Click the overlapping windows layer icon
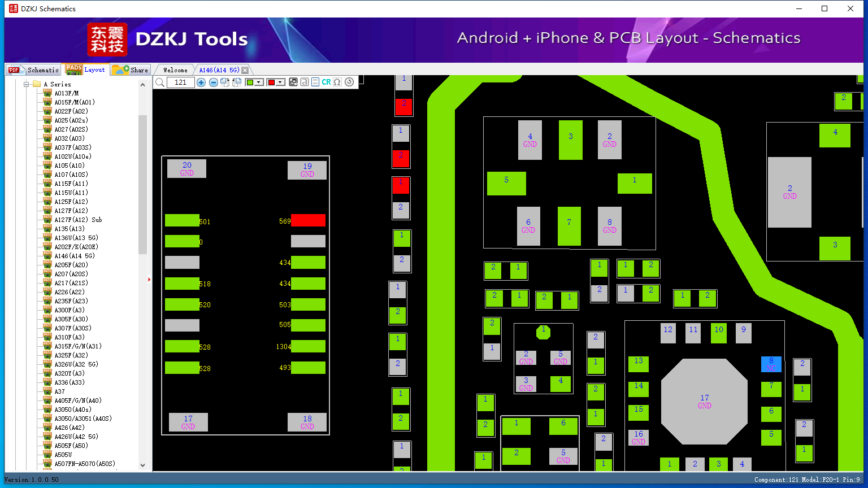Screen dimensions: 868x488 pos(293,82)
